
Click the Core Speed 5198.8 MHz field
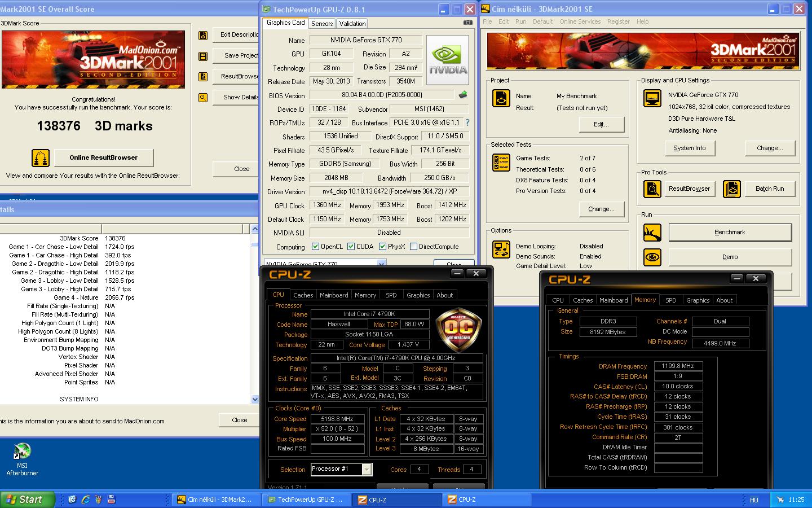[x=337, y=419]
